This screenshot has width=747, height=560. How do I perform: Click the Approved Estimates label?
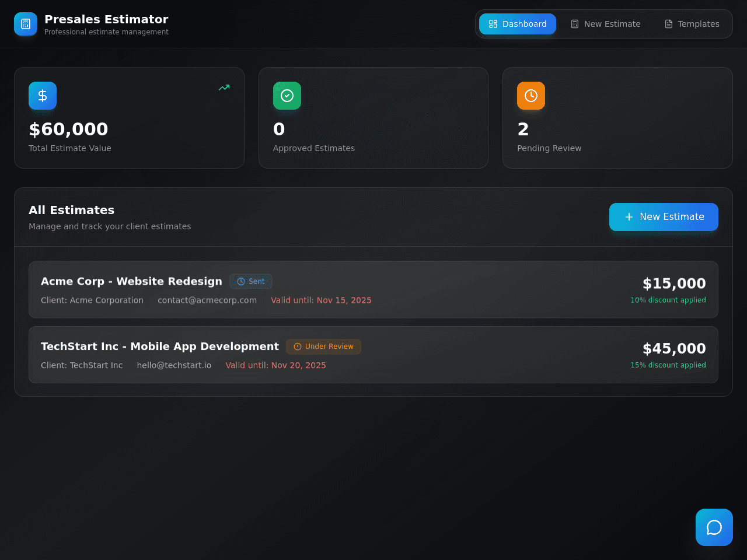point(314,148)
